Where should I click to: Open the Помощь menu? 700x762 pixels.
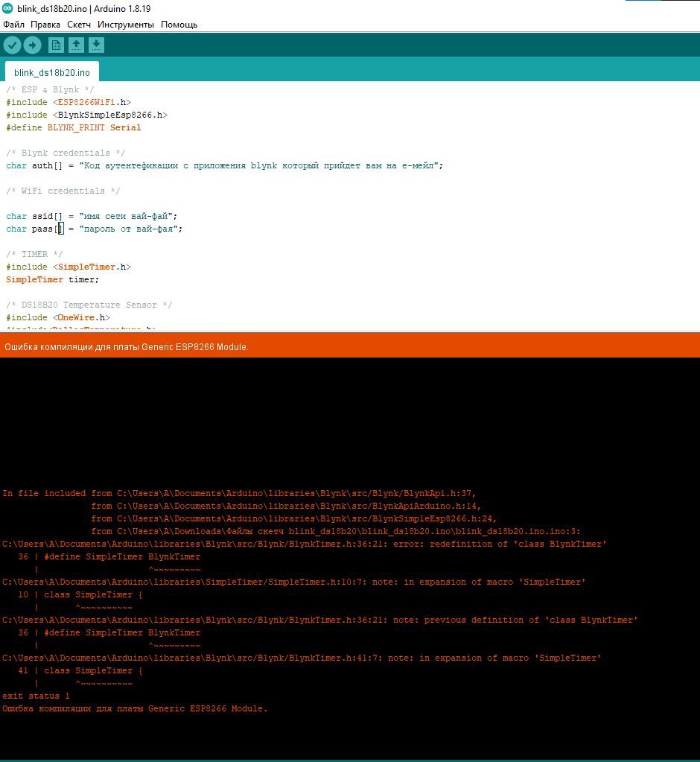[x=179, y=25]
